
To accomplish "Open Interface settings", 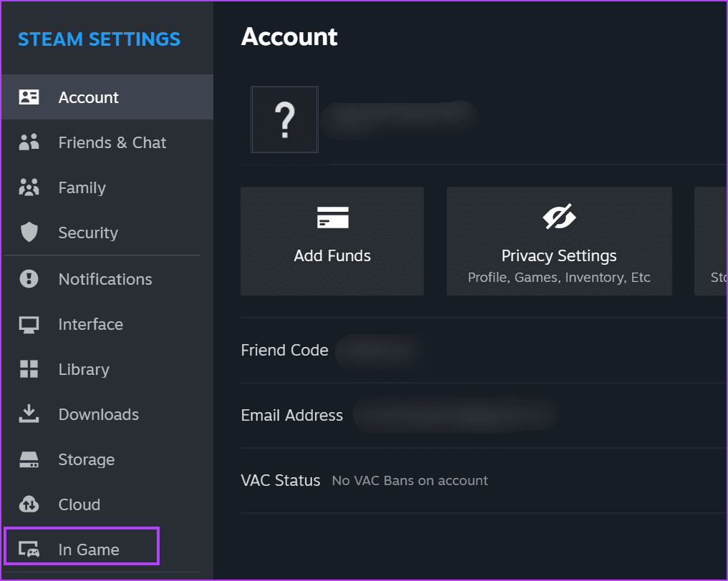I will [107, 324].
